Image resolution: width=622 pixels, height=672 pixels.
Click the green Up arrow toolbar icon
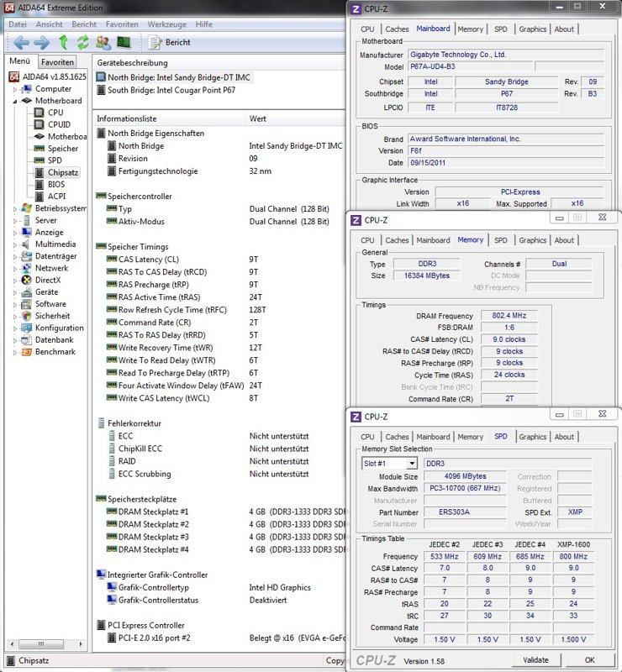tap(64, 43)
